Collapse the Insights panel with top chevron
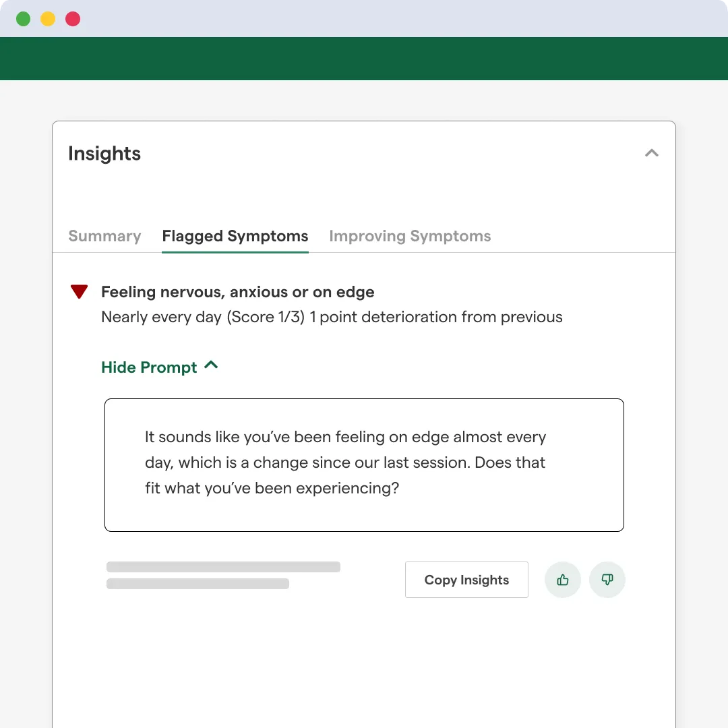This screenshot has width=728, height=728. [651, 153]
